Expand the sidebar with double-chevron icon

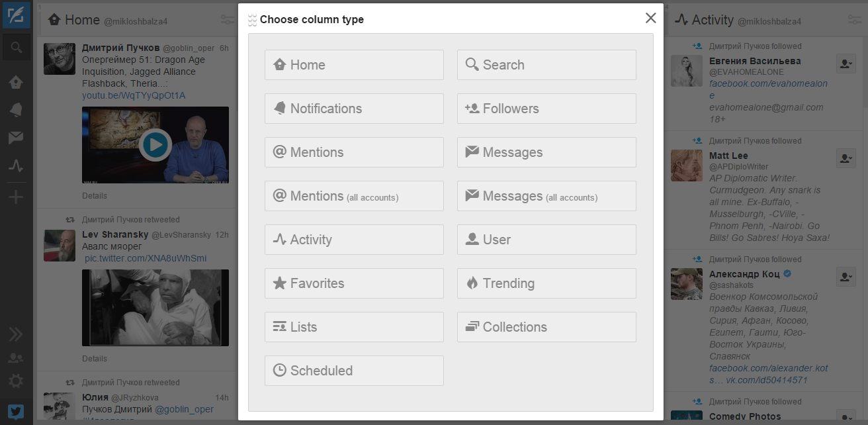[x=16, y=334]
